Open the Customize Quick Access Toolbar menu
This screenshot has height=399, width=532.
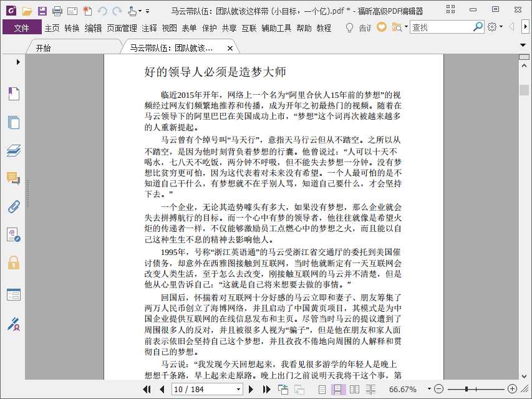(148, 11)
